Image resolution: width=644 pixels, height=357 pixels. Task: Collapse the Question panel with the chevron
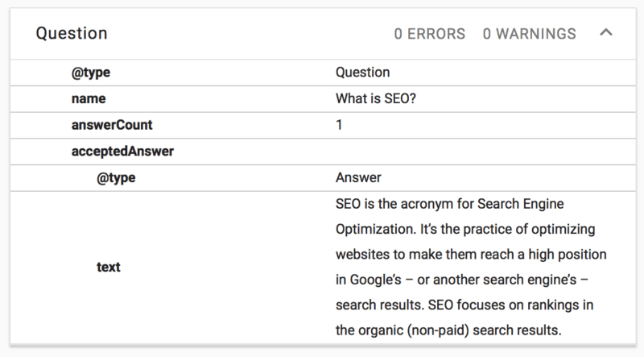coord(606,32)
